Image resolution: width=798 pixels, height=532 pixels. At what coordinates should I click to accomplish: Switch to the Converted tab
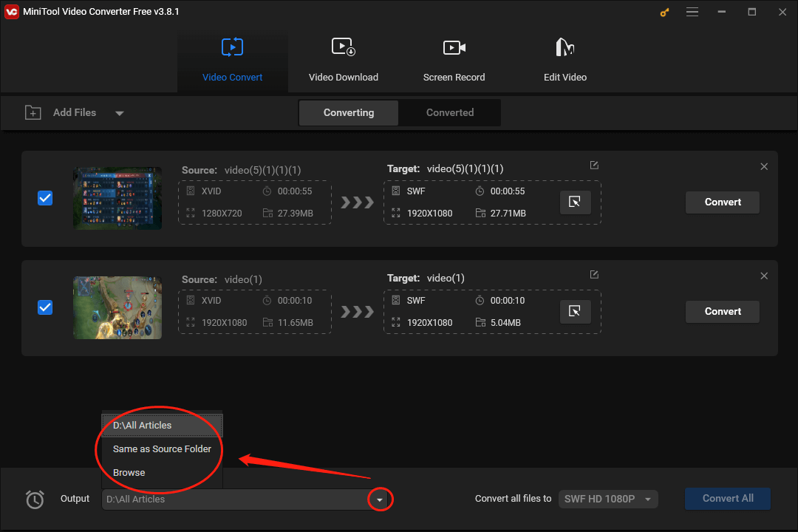450,112
